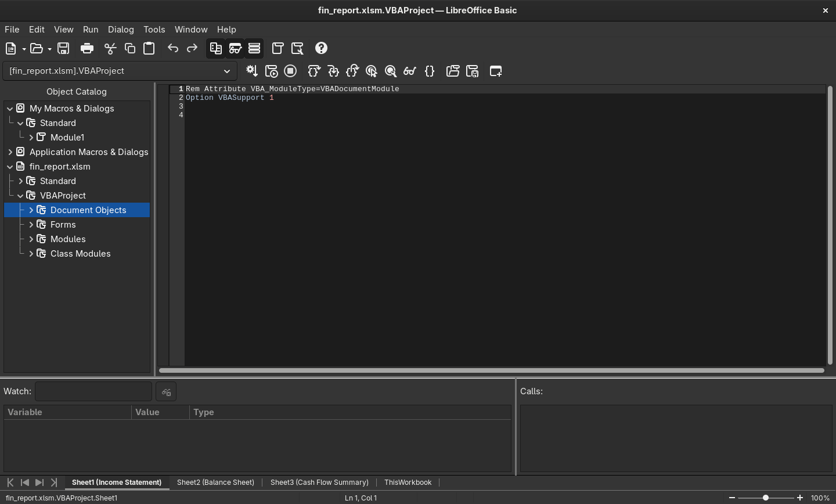Toggle the Call Stack window toolbar button
The width and height of the screenshot is (836, 504).
point(254,48)
